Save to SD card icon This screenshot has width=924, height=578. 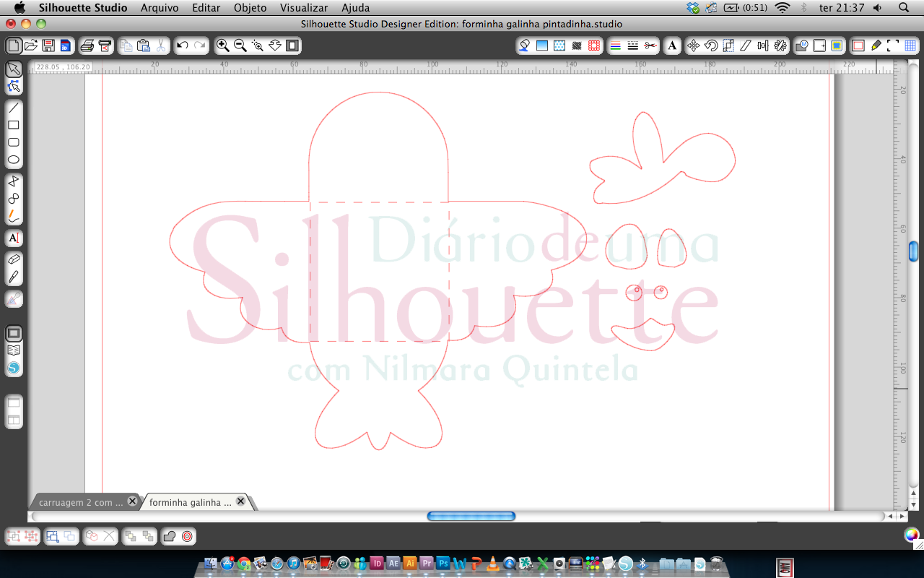point(66,46)
